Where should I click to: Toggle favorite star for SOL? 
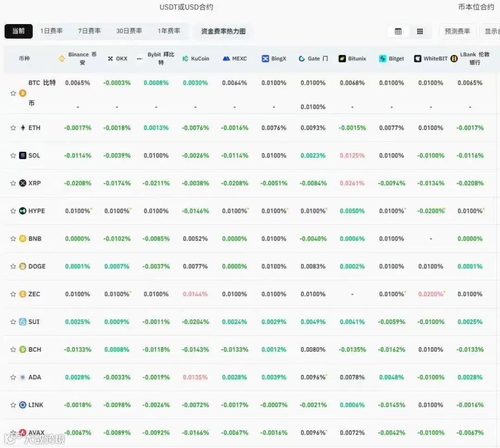click(x=13, y=156)
